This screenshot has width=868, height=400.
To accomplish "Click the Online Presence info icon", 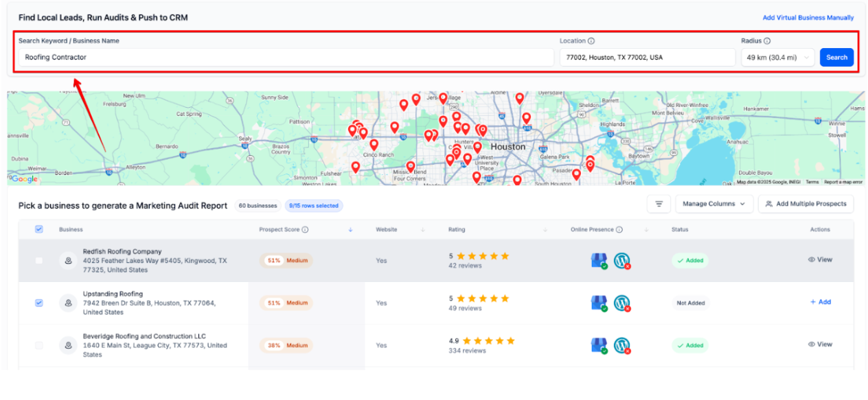I will point(619,230).
